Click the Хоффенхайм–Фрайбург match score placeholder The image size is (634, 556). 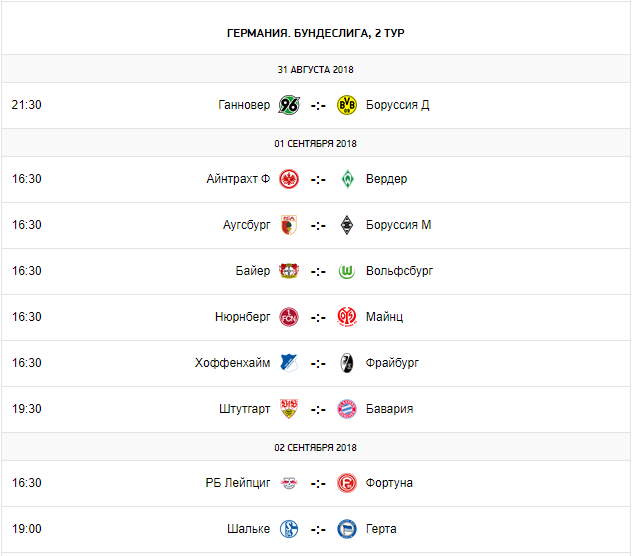coord(318,363)
